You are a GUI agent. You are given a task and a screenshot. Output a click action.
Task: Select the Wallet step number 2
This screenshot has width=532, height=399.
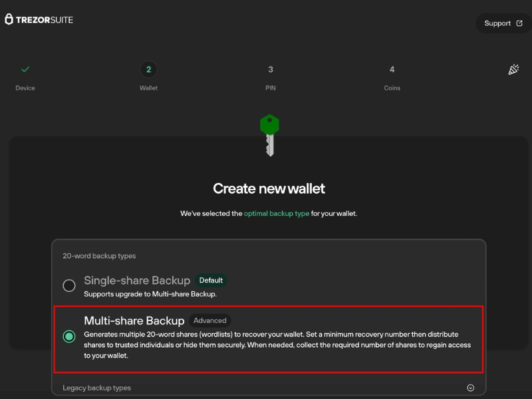pyautogui.click(x=148, y=70)
